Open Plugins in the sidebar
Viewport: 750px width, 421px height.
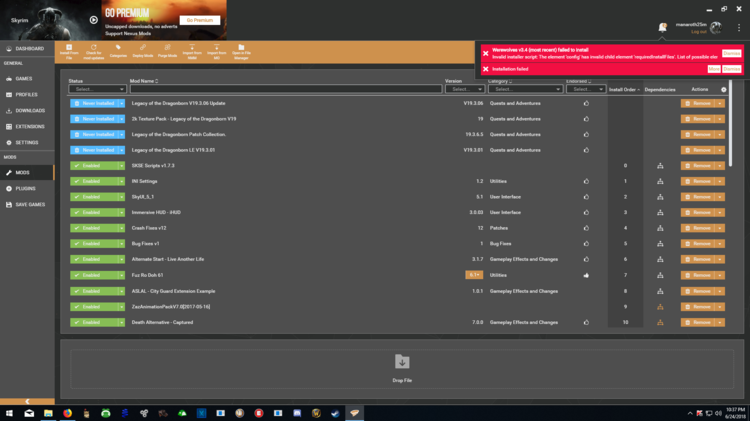[27, 188]
